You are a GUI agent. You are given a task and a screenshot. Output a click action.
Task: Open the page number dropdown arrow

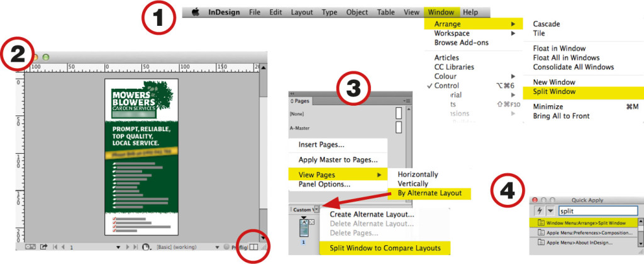click(x=118, y=248)
